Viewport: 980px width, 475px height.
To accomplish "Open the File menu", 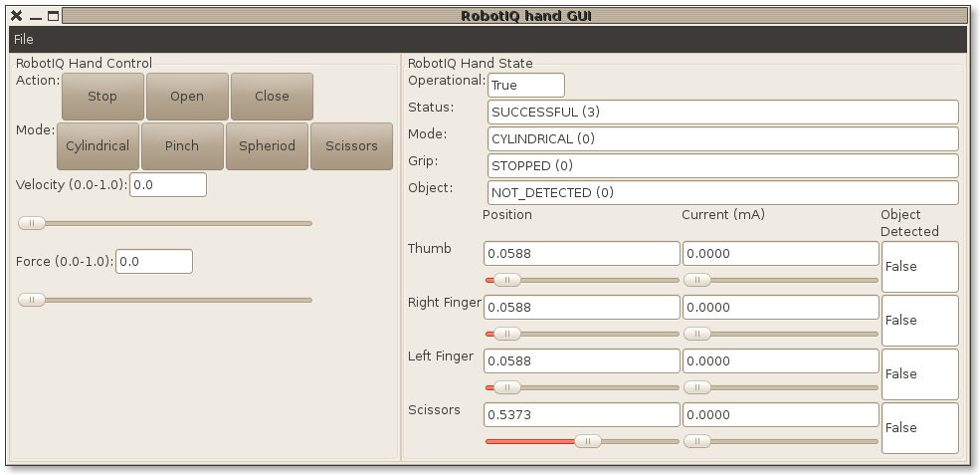I will (24, 40).
